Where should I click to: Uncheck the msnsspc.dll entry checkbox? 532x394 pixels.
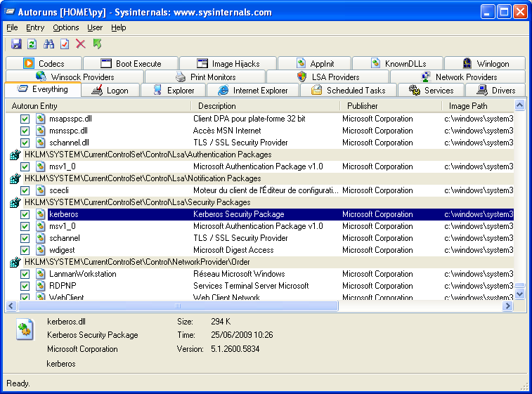pyautogui.click(x=25, y=131)
